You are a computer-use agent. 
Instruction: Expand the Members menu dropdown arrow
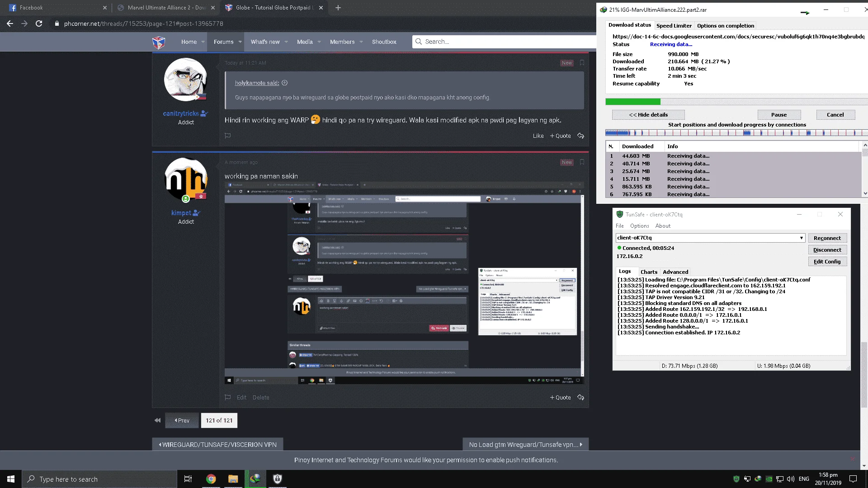tap(361, 42)
